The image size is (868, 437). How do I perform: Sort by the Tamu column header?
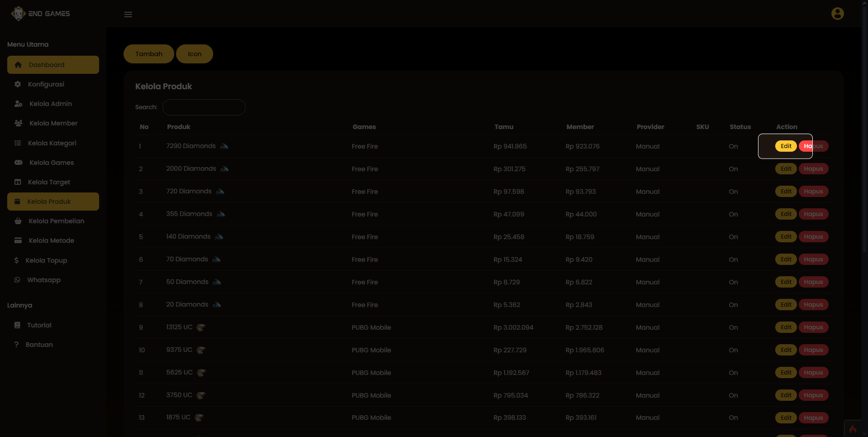coord(504,127)
